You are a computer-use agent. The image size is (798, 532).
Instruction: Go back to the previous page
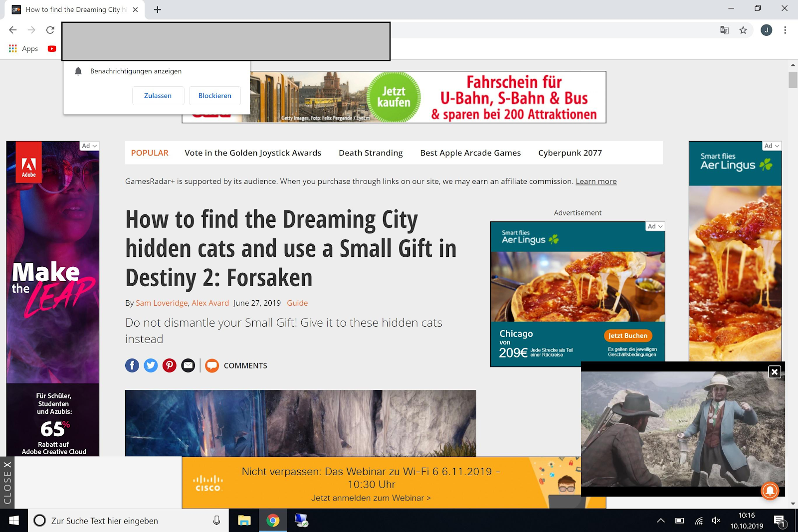[13, 30]
